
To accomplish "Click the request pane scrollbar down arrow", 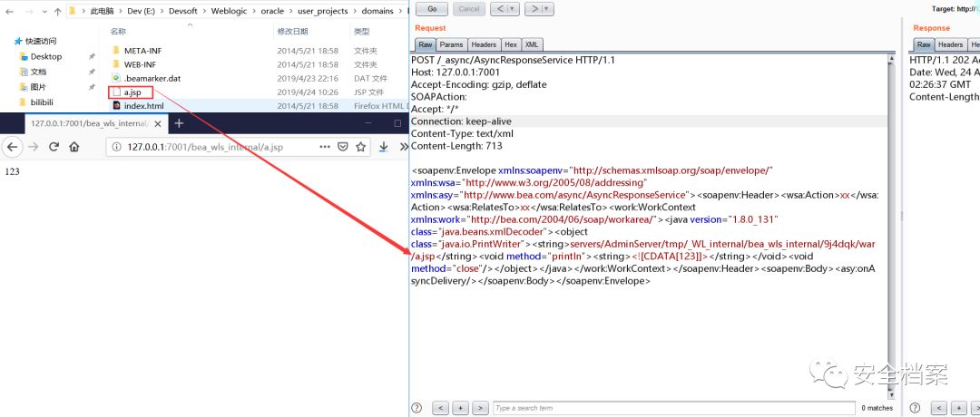I will tap(893, 393).
